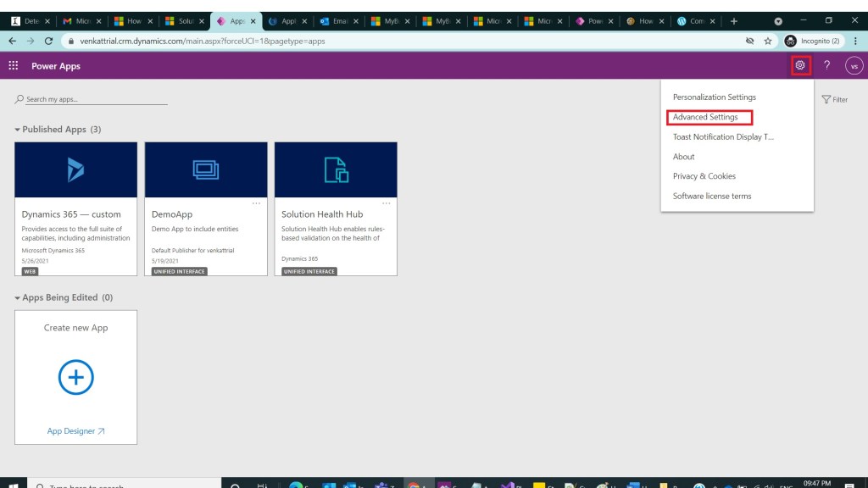Click the Search my apps field
The width and height of the screenshot is (868, 488).
click(95, 99)
